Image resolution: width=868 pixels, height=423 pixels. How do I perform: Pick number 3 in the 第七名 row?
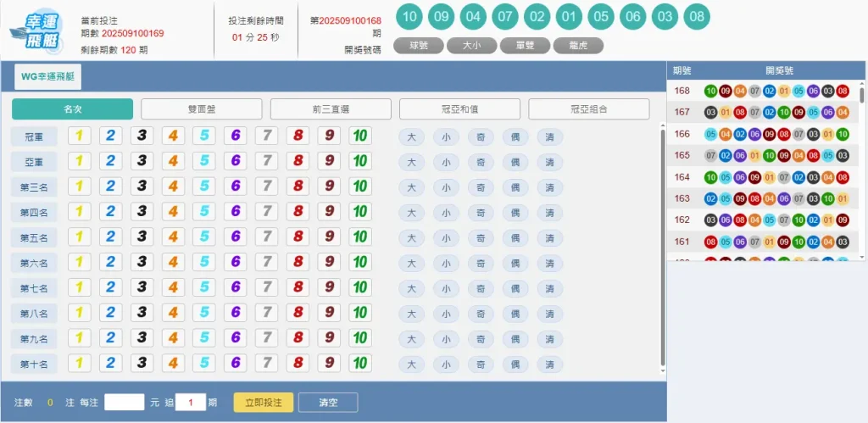(x=142, y=288)
